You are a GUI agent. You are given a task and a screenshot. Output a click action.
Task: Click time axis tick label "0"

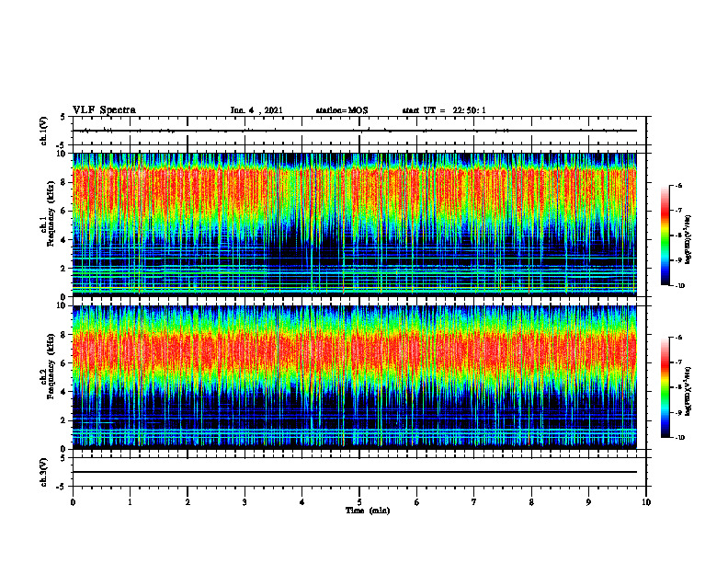pyautogui.click(x=73, y=502)
